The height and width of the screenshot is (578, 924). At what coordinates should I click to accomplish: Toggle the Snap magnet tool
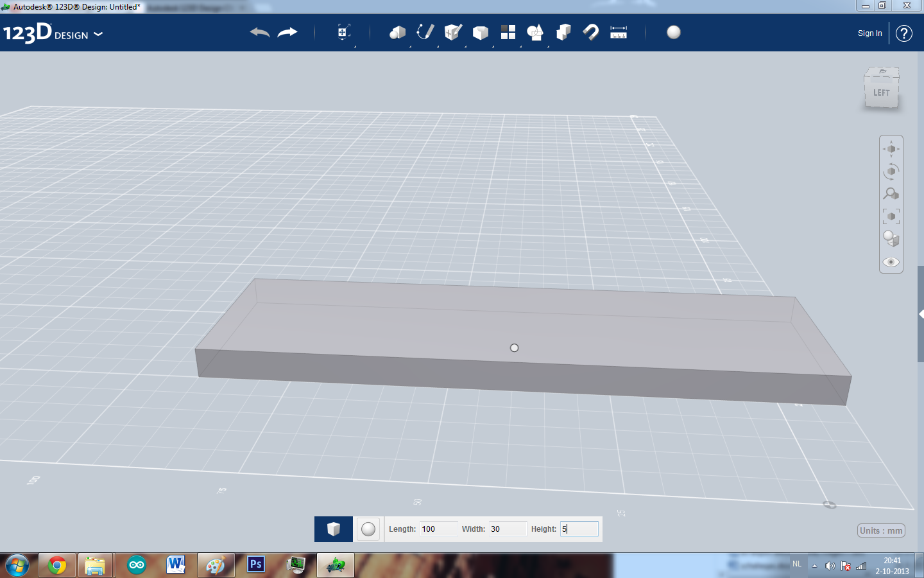click(591, 32)
